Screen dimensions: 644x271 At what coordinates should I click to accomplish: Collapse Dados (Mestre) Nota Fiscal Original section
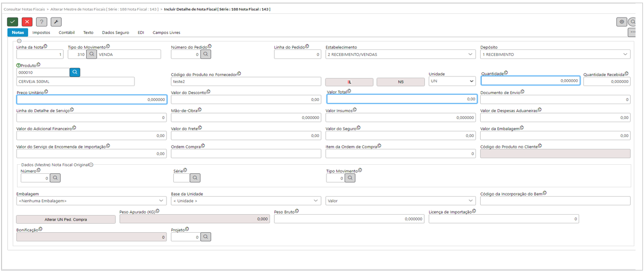(91, 165)
